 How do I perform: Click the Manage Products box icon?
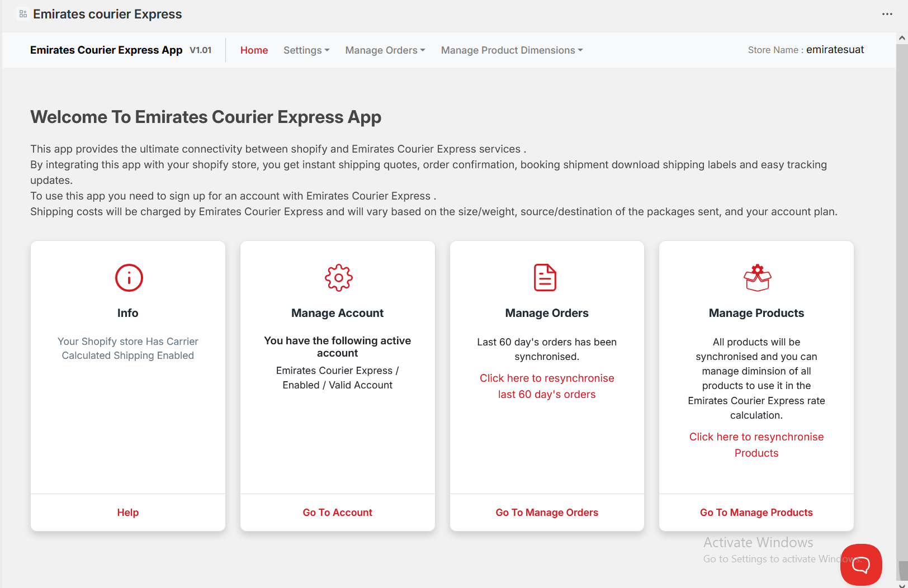(757, 278)
